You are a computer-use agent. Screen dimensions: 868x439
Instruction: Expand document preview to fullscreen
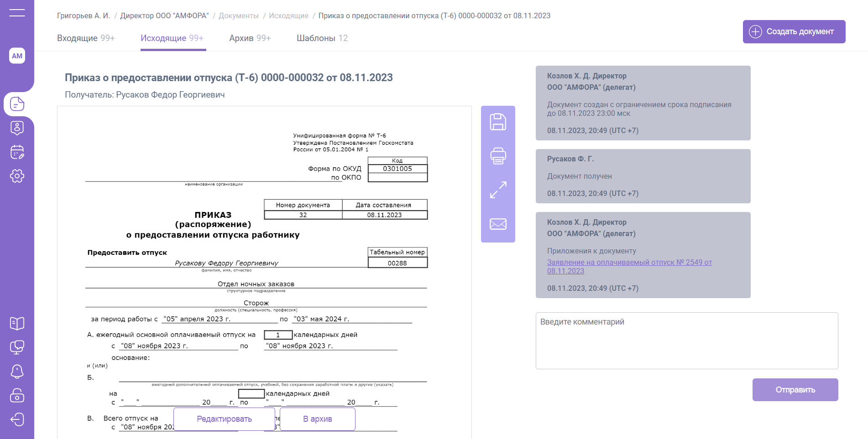498,190
